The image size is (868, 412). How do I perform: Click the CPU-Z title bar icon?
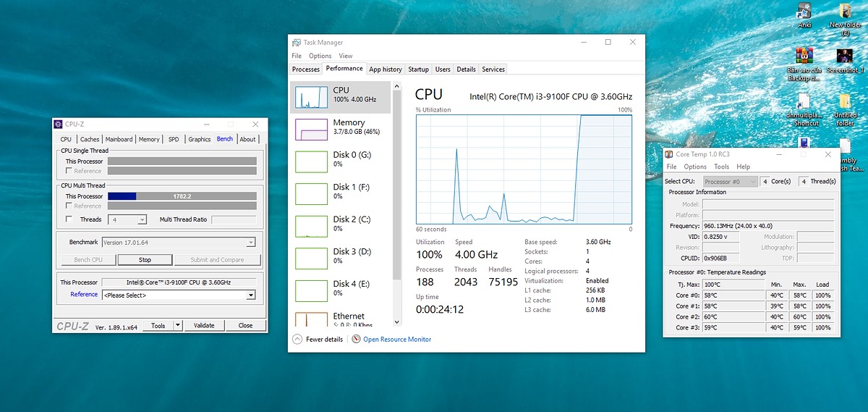59,124
